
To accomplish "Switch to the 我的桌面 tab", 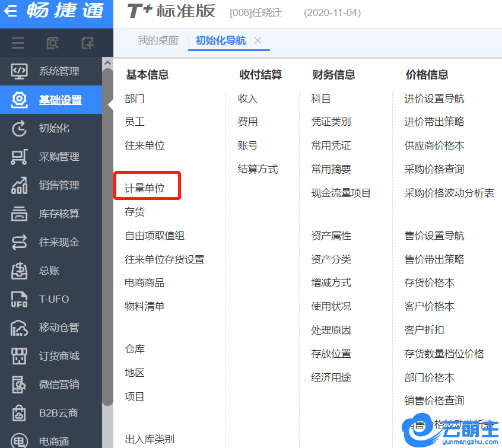I will pyautogui.click(x=158, y=40).
